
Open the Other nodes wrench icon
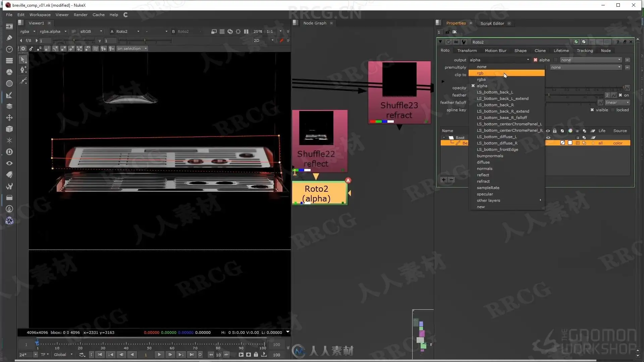(x=9, y=186)
